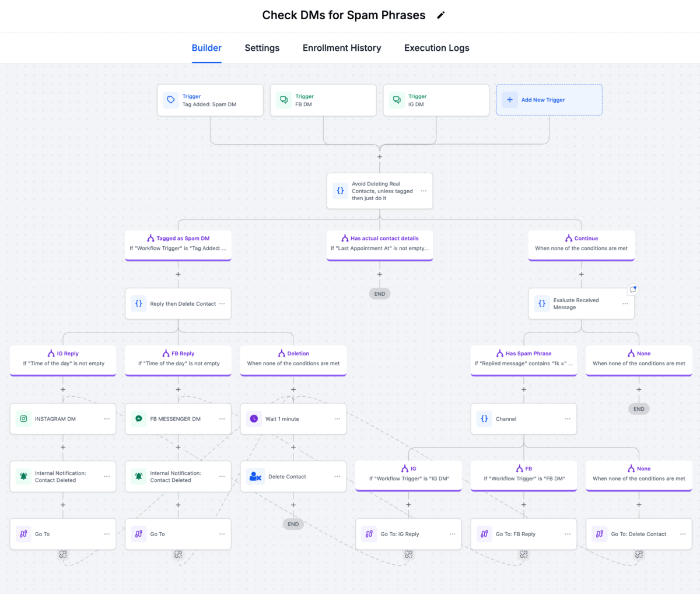Click the bell icon on first Internal Notification
Image resolution: width=700 pixels, height=594 pixels.
(x=23, y=477)
